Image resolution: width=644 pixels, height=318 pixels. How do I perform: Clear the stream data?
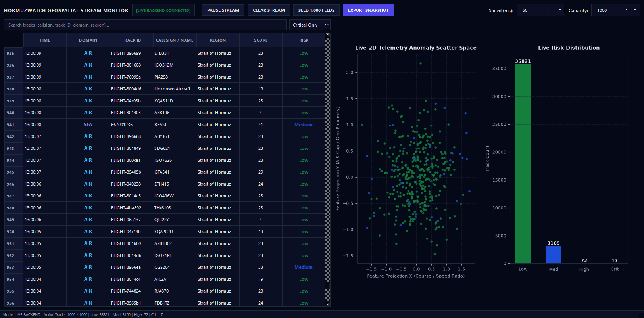269,10
